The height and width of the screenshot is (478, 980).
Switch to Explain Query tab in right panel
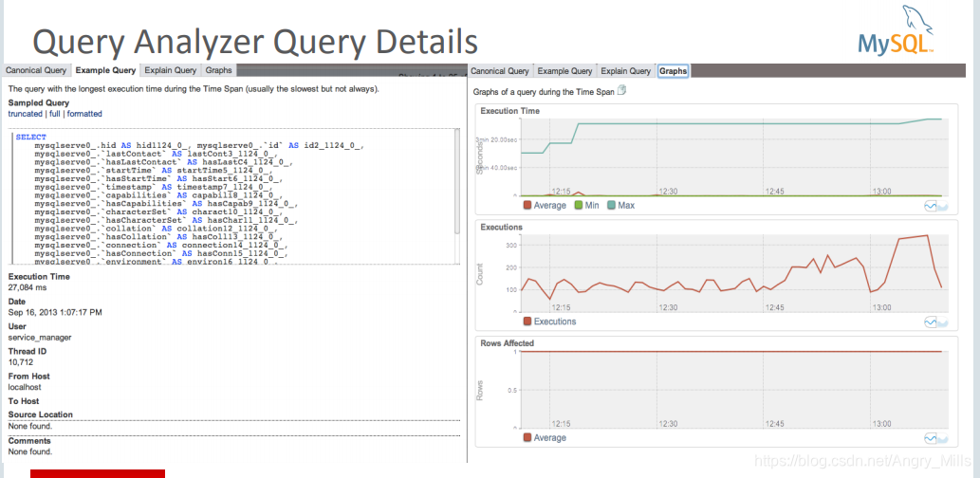click(x=626, y=70)
